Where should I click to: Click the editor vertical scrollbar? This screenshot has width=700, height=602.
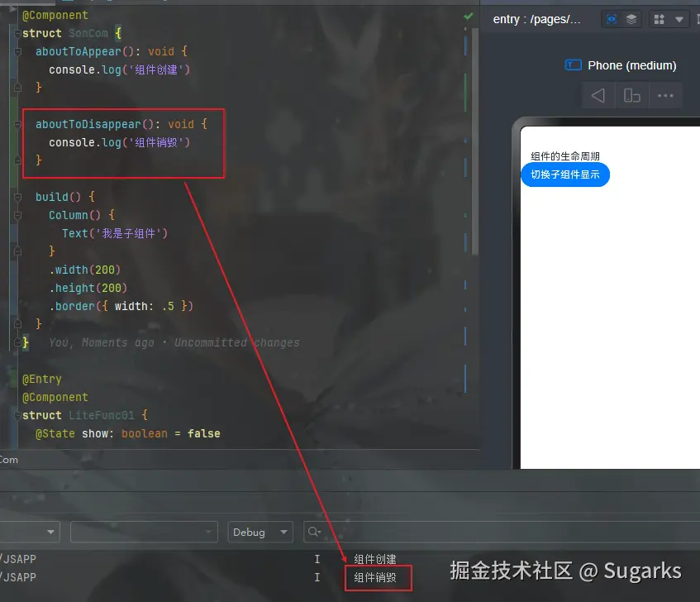click(x=475, y=141)
